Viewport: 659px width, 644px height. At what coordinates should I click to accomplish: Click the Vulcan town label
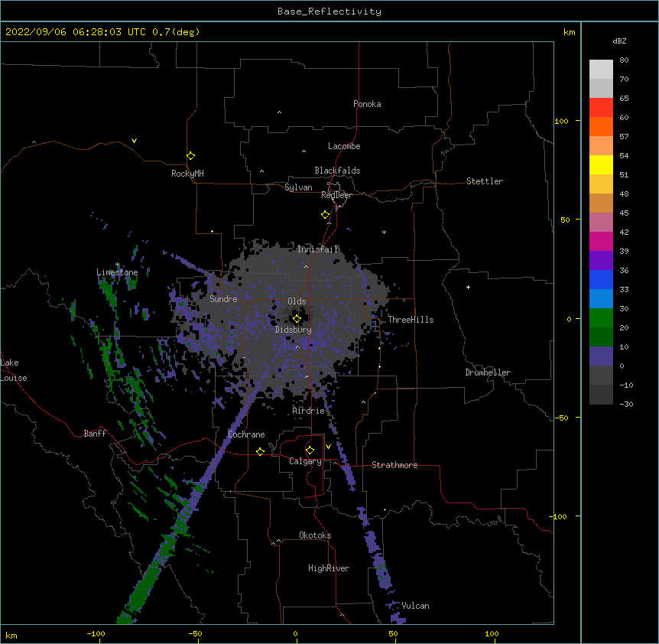click(x=415, y=606)
